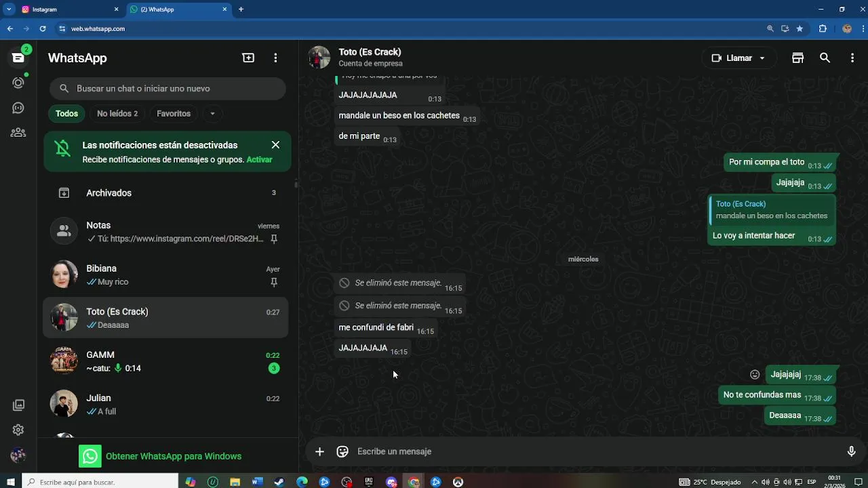868x488 pixels.
Task: Open browser extensions puzzle icon
Action: (x=823, y=28)
